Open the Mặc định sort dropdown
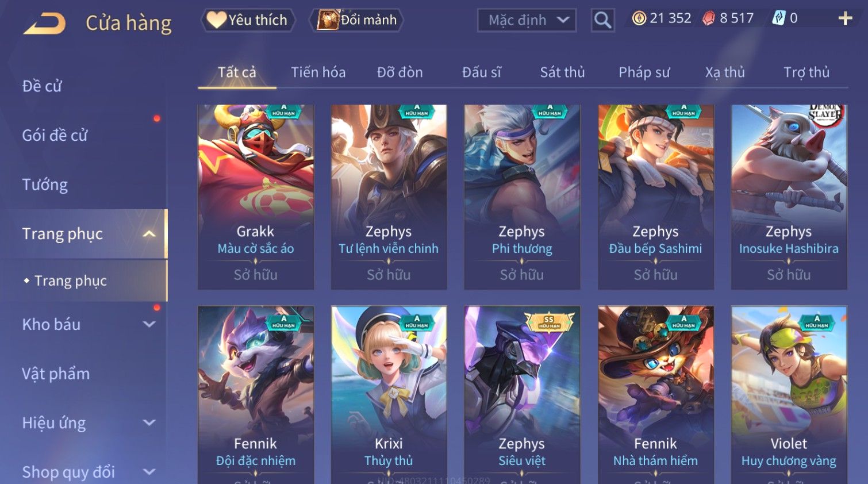The image size is (868, 484). point(527,21)
